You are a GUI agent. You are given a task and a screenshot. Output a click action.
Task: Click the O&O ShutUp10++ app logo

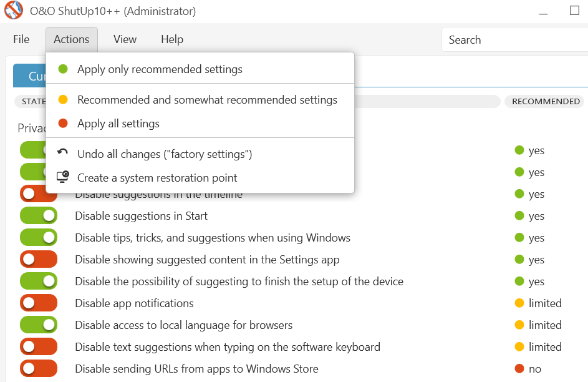click(14, 10)
